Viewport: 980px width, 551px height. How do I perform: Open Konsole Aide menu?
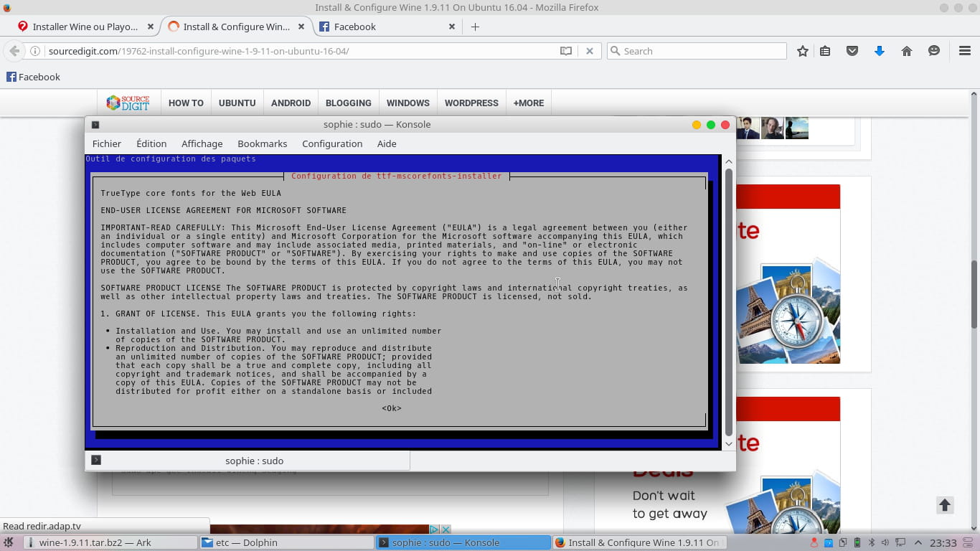pyautogui.click(x=387, y=143)
